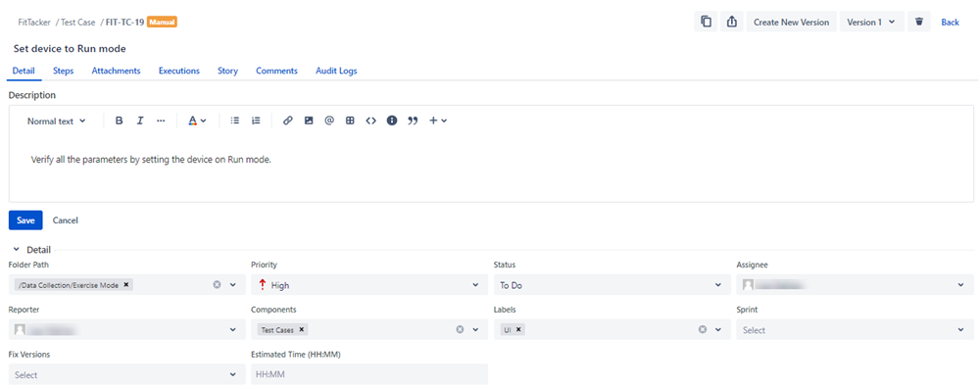980x389 pixels.
Task: Insert an info panel
Action: pyautogui.click(x=392, y=121)
